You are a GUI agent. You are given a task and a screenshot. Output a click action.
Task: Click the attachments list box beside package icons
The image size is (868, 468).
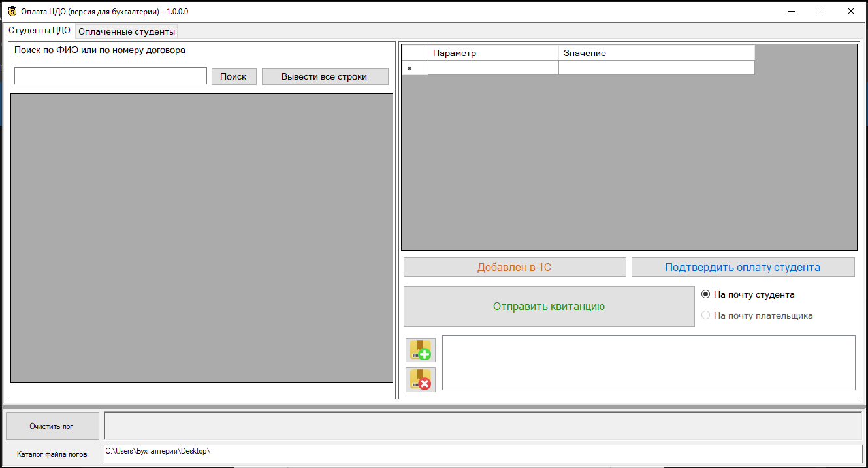(x=648, y=363)
